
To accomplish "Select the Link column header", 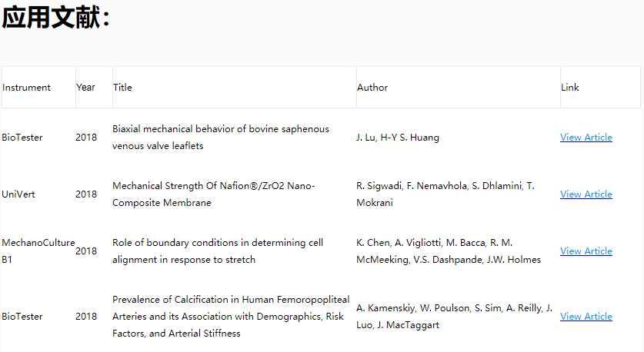I will point(570,88).
